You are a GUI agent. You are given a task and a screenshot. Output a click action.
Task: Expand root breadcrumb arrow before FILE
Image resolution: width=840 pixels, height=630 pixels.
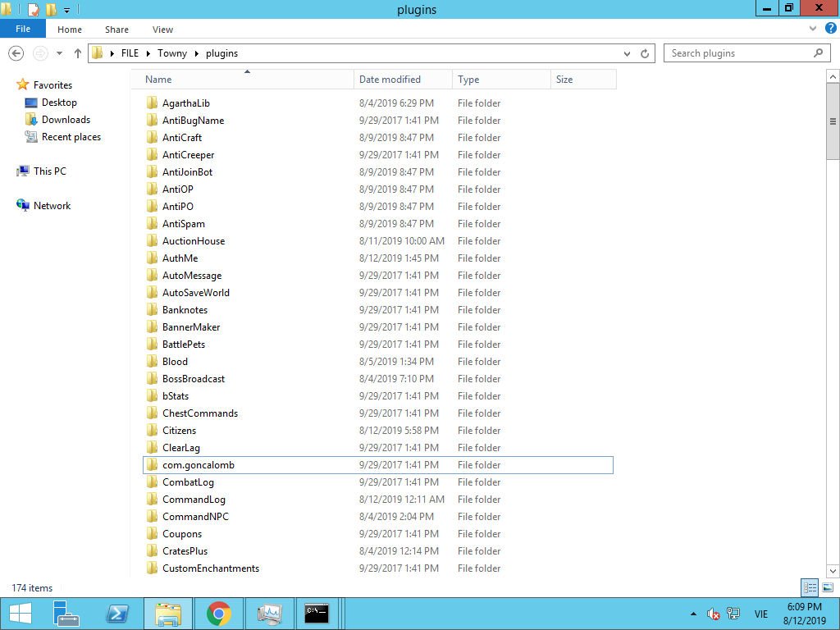click(x=112, y=53)
